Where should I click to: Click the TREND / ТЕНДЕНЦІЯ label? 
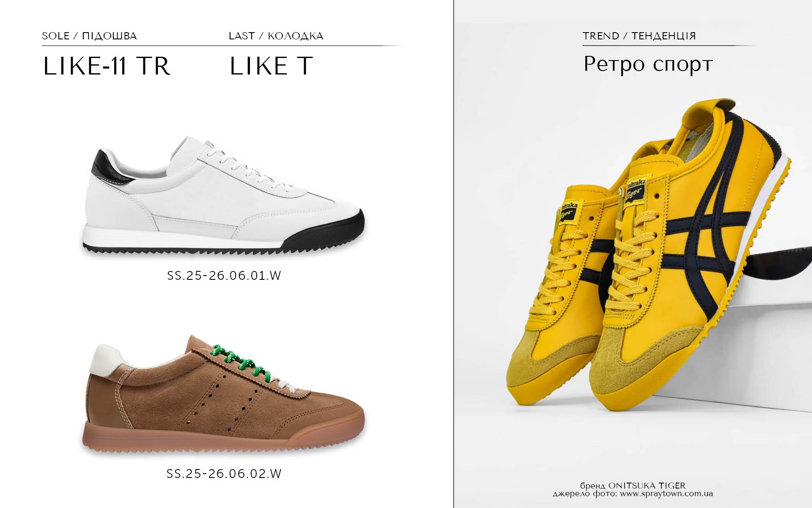pyautogui.click(x=639, y=36)
